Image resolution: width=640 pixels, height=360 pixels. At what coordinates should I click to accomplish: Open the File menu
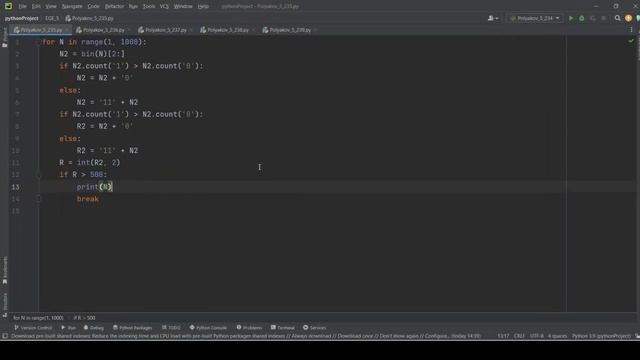point(22,6)
